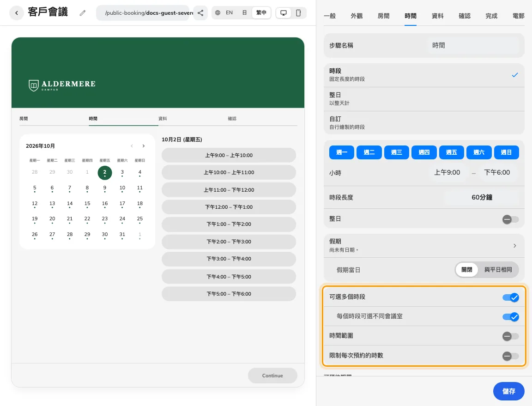This screenshot has height=406, width=532.
Task: Enable 限制每次預約的時數 switch
Action: click(511, 356)
